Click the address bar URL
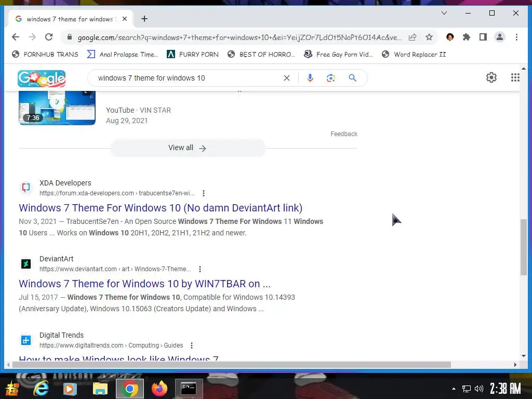532x399 pixels. [x=240, y=37]
